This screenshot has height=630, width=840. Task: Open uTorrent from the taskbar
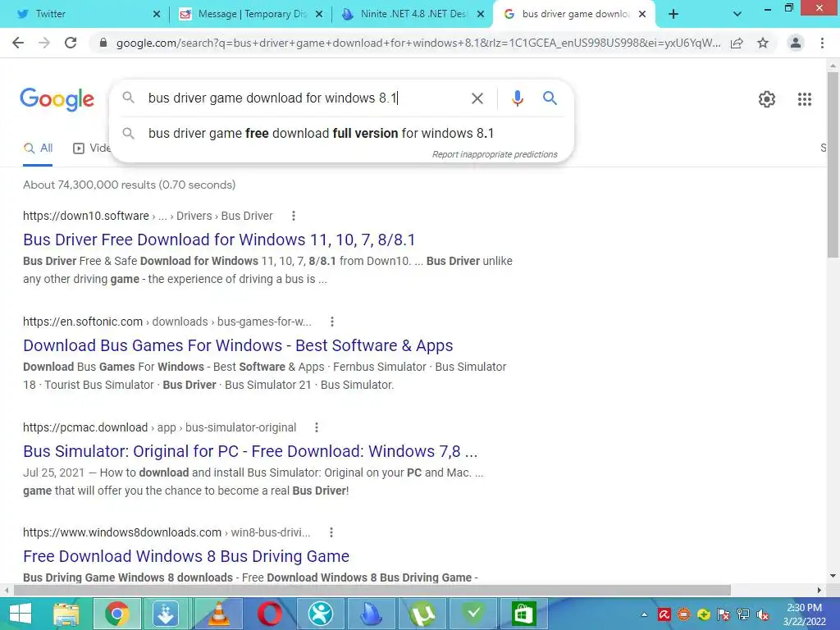pyautogui.click(x=422, y=614)
